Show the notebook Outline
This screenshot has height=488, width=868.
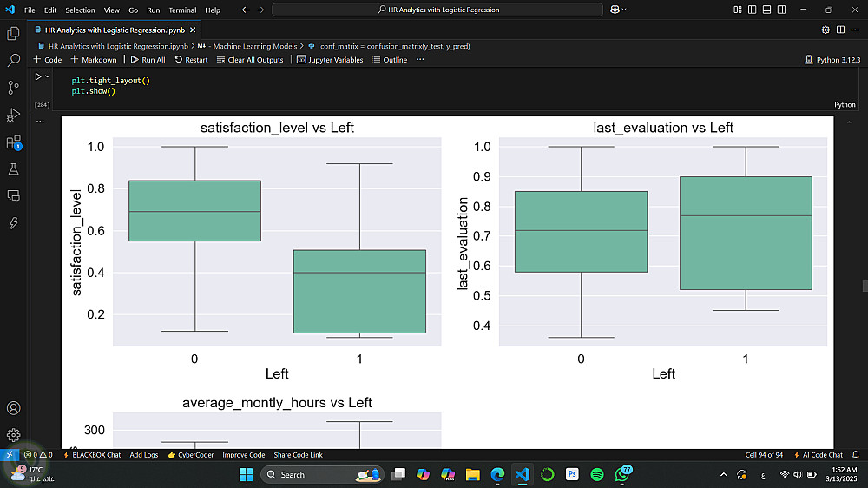click(390, 59)
